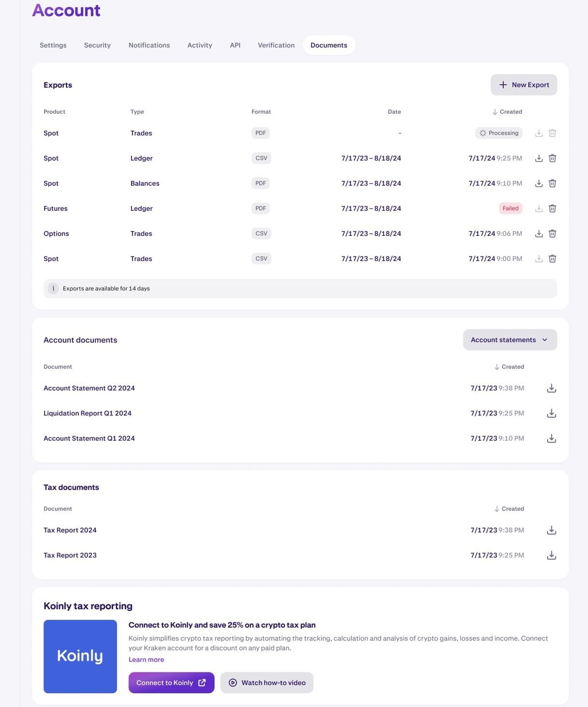Click the Type column header in Exports
This screenshot has width=588, height=707.
(x=137, y=112)
